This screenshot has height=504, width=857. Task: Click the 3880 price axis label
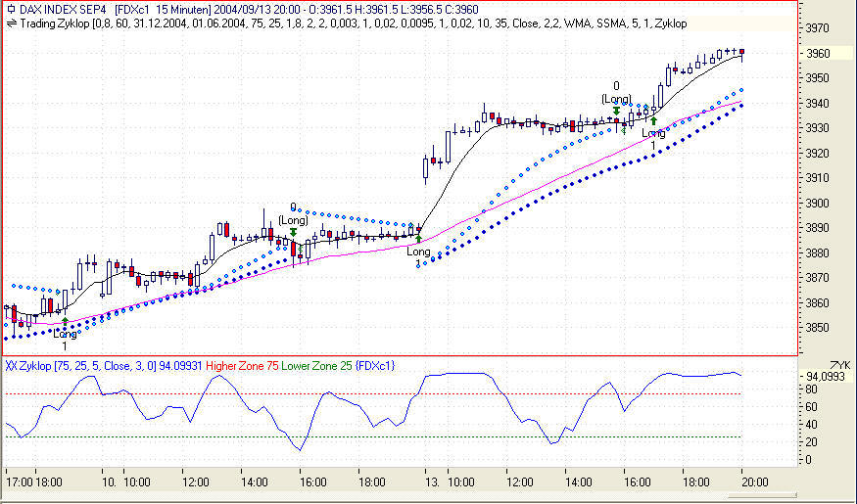(x=819, y=252)
